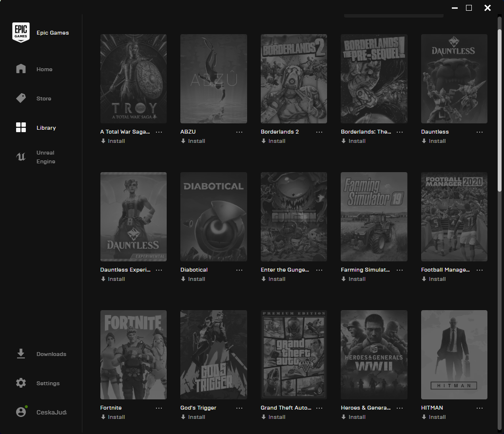Install Dauntless Experimental
Image resolution: width=504 pixels, height=434 pixels.
[113, 279]
